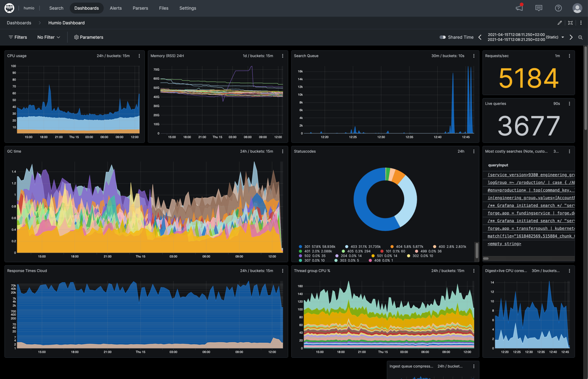
Task: Expand the No Filter dropdown
Action: click(49, 37)
